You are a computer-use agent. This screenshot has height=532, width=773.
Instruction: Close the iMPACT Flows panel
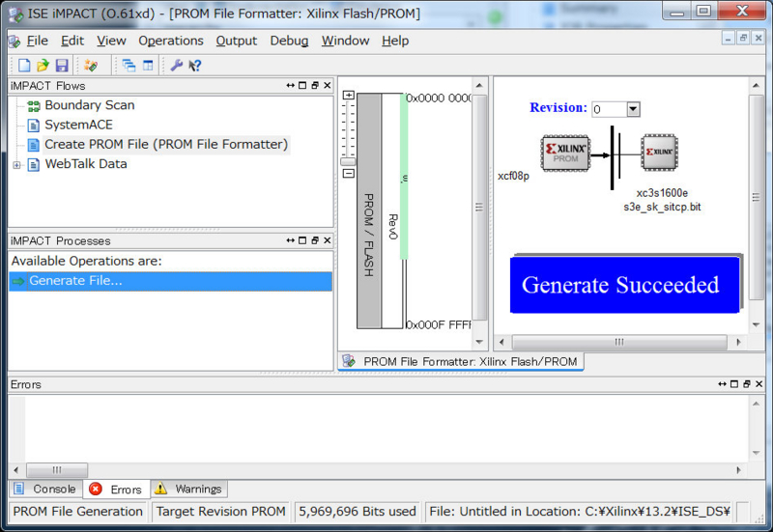coord(328,85)
